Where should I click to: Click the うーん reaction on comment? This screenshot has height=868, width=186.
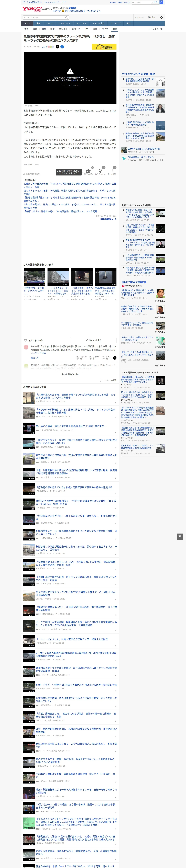coord(103,358)
